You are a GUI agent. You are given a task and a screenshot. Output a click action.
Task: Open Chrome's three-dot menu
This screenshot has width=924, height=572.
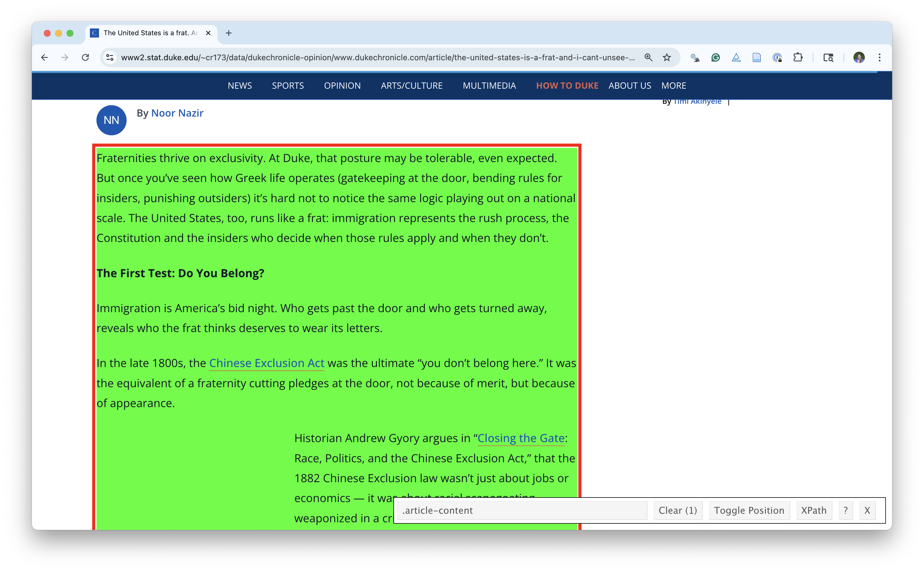coord(879,57)
